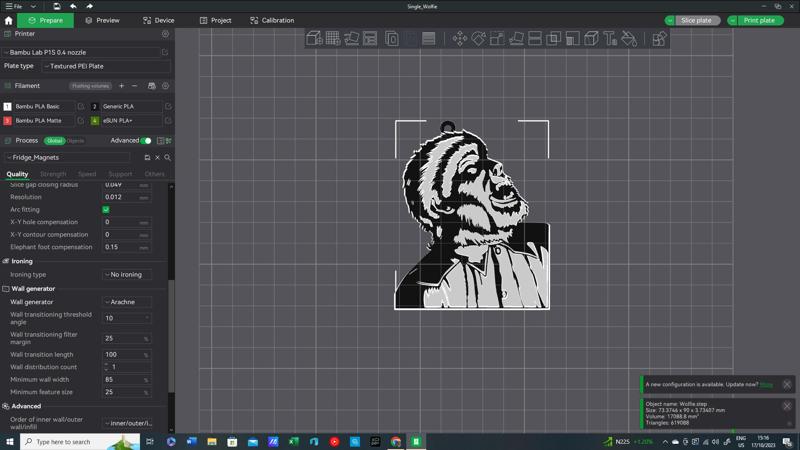Open the printer preset dropdown
Image resolution: width=800 pixels, height=450 pixels.
(82, 52)
